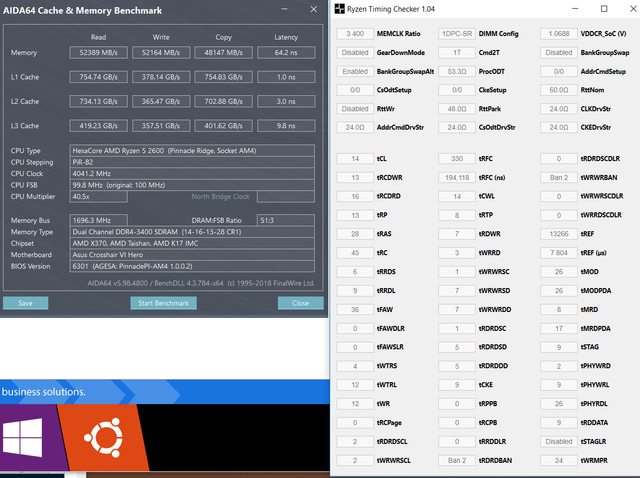Viewport: 640px width, 478px height.
Task: Click the tSTAGLR Disabled field
Action: click(x=559, y=442)
